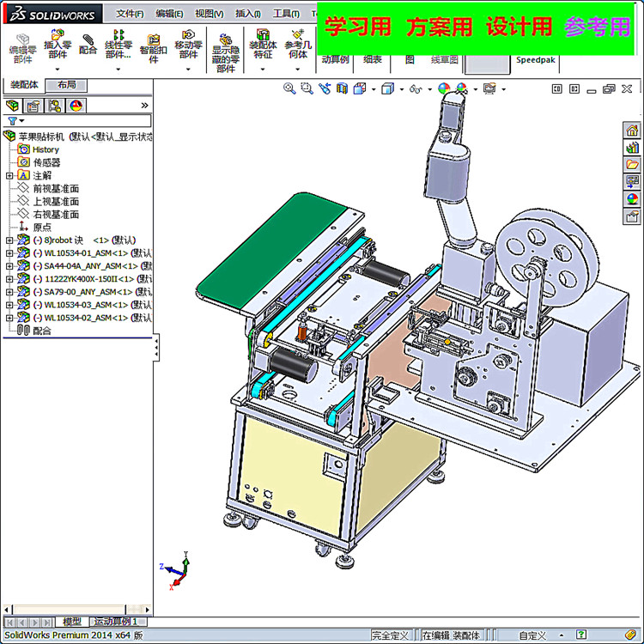Click SolidWorks Resources home icon in task pane
This screenshot has height=644, width=644.
click(x=632, y=131)
